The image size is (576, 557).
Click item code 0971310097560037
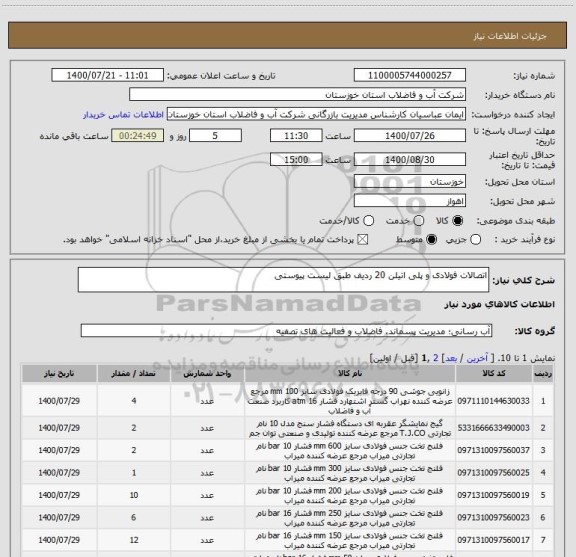point(493,450)
